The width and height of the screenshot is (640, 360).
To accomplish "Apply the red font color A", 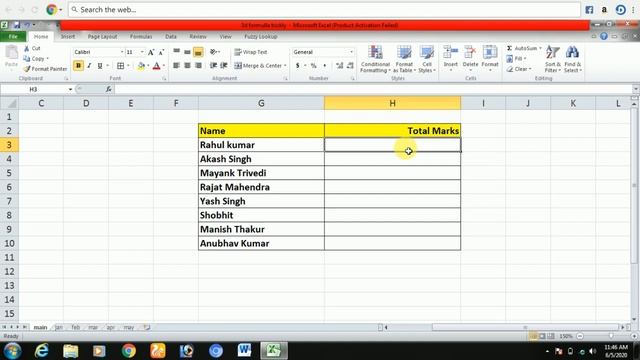I will 156,66.
